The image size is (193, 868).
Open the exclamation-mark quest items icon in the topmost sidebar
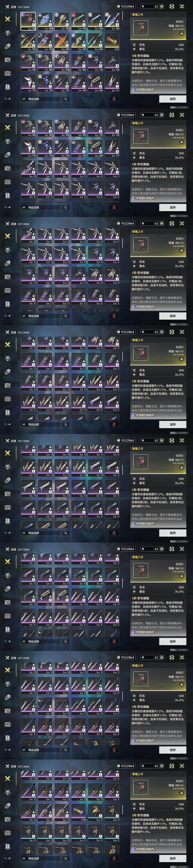[x=7, y=87]
